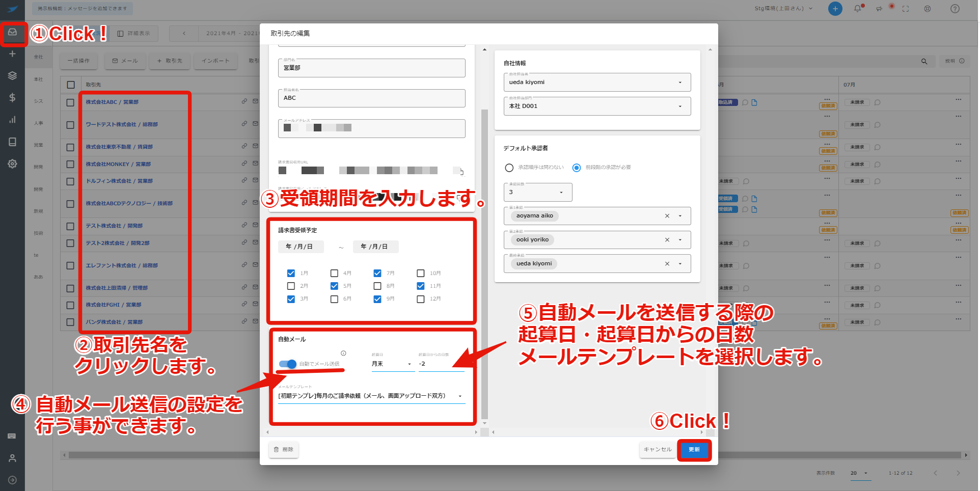The image size is (980, 491).
Task: Toggle the 1月 checkbox
Action: [x=291, y=274]
